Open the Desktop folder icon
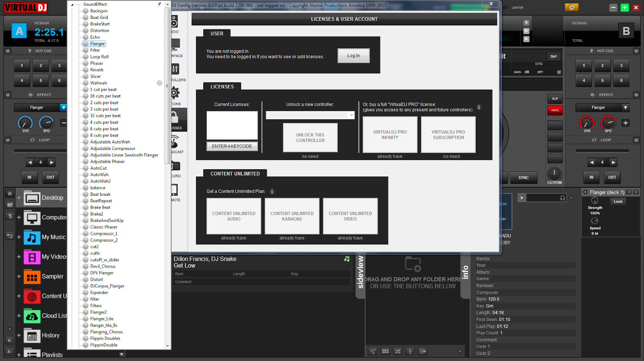The image size is (644, 361). tap(32, 198)
